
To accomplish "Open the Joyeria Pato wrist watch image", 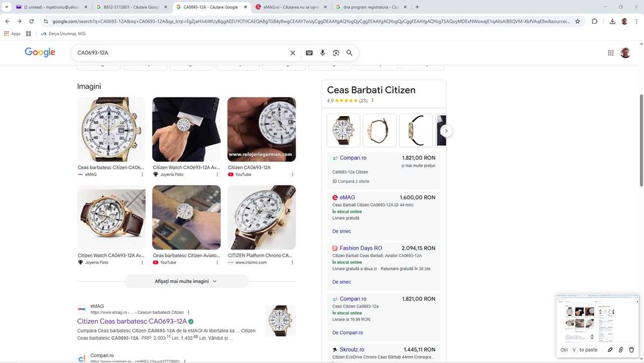I will tap(186, 130).
